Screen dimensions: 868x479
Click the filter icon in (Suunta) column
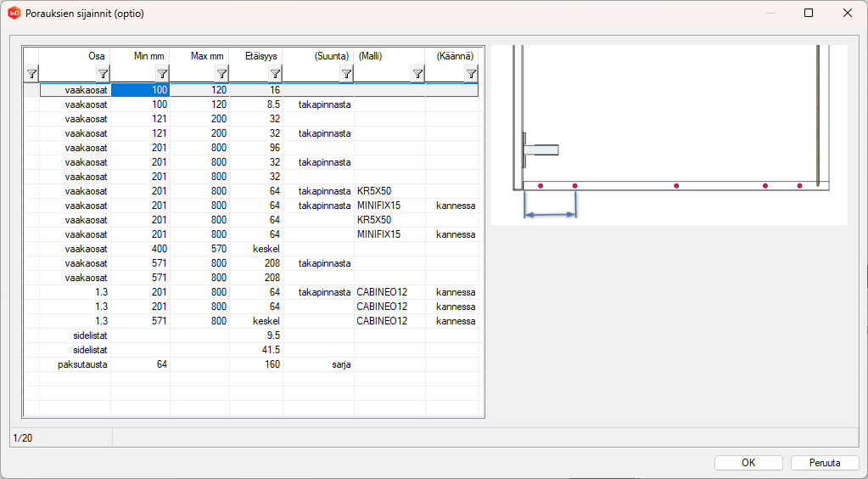pos(346,74)
